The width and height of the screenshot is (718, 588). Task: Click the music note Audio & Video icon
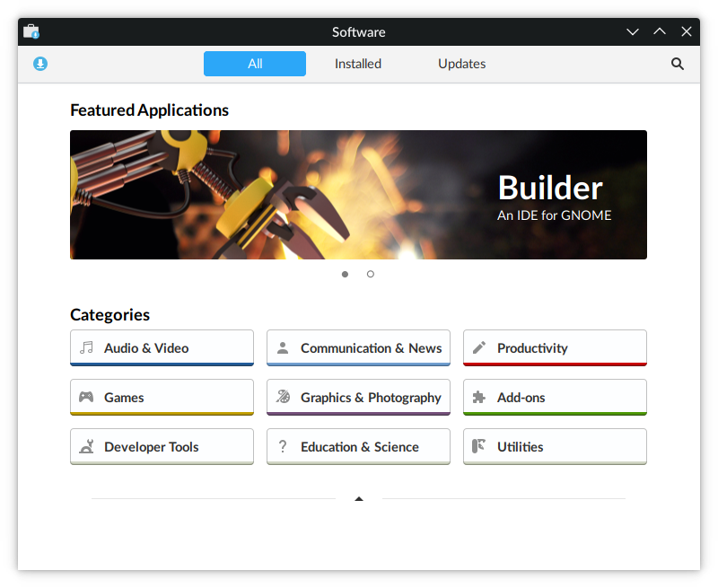click(86, 347)
